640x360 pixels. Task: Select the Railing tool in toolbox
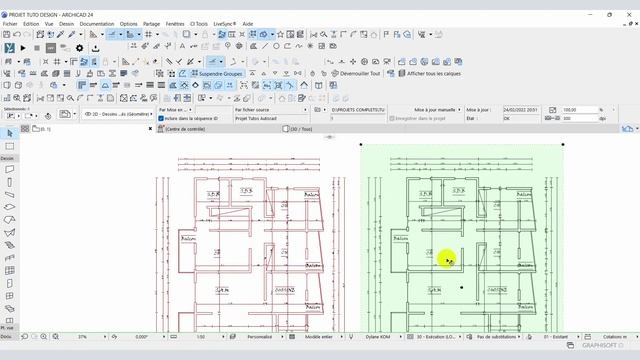[10, 258]
